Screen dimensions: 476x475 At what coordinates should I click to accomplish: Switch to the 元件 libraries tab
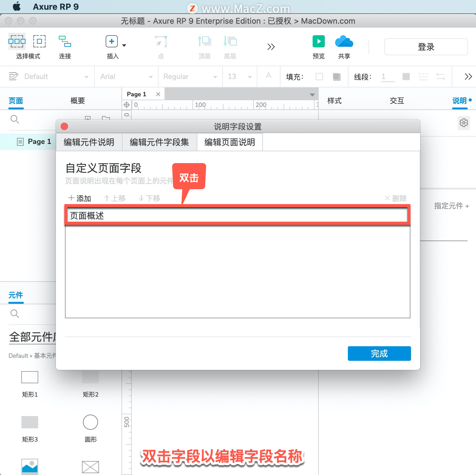[16, 295]
